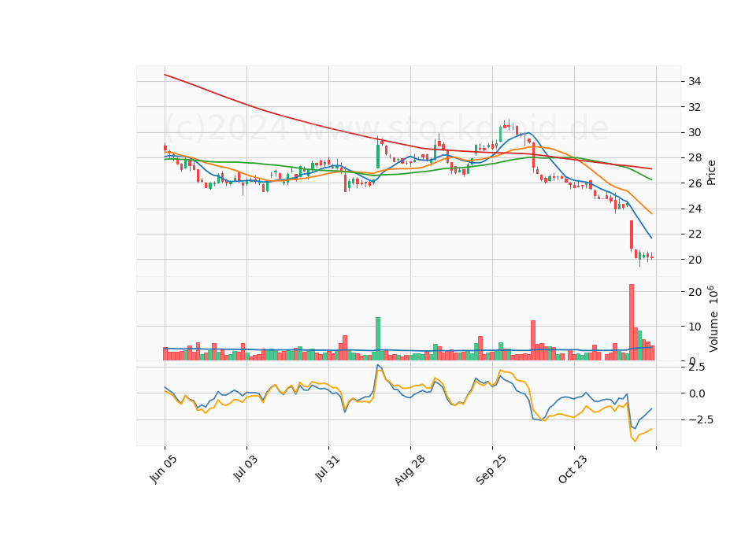Screen dimensions: 756x543
Task: Click the price axis value 32
Action: click(695, 107)
